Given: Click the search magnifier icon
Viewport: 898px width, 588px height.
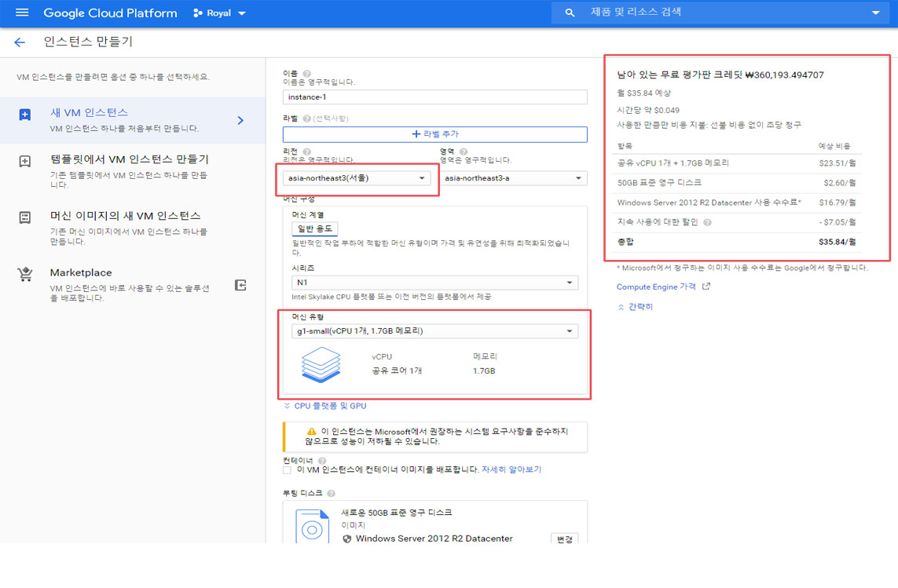Looking at the screenshot, I should coord(570,13).
